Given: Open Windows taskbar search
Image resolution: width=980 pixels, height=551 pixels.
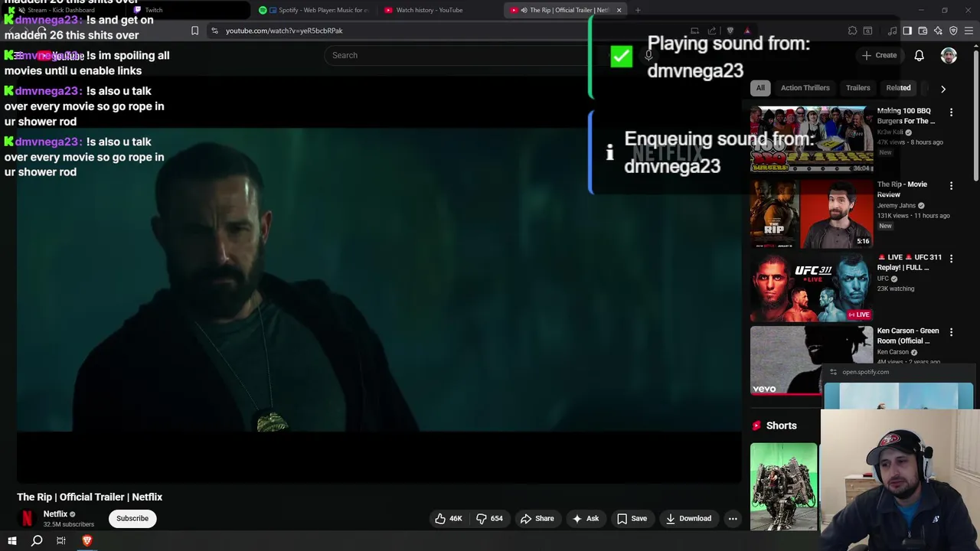Looking at the screenshot, I should [37, 540].
